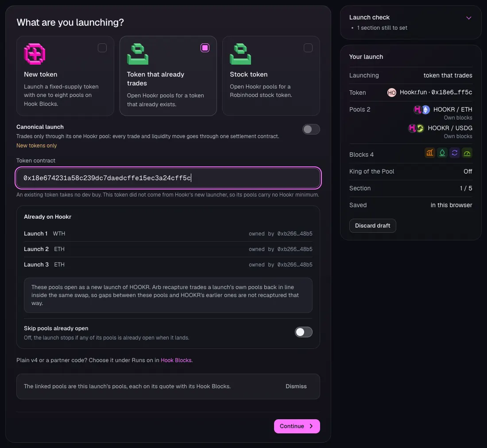Click the "Already on Hookr" heading
The width and height of the screenshot is (487, 448).
tap(47, 217)
